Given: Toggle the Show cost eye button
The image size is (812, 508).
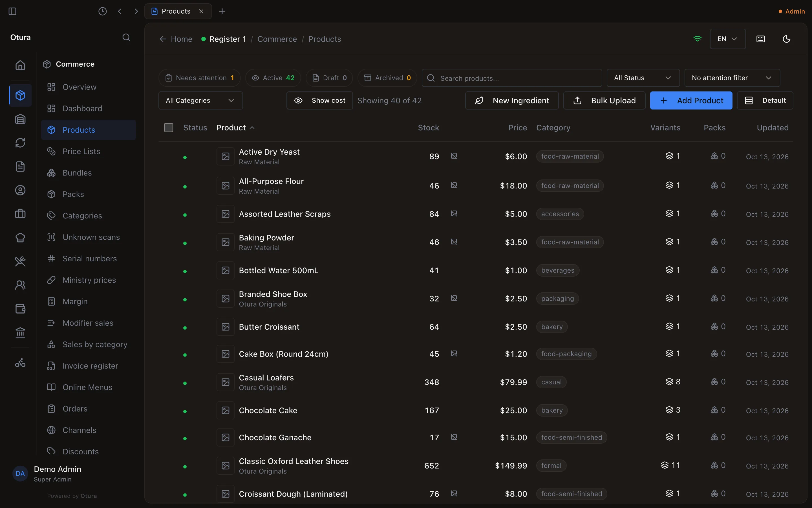Looking at the screenshot, I should coord(319,100).
